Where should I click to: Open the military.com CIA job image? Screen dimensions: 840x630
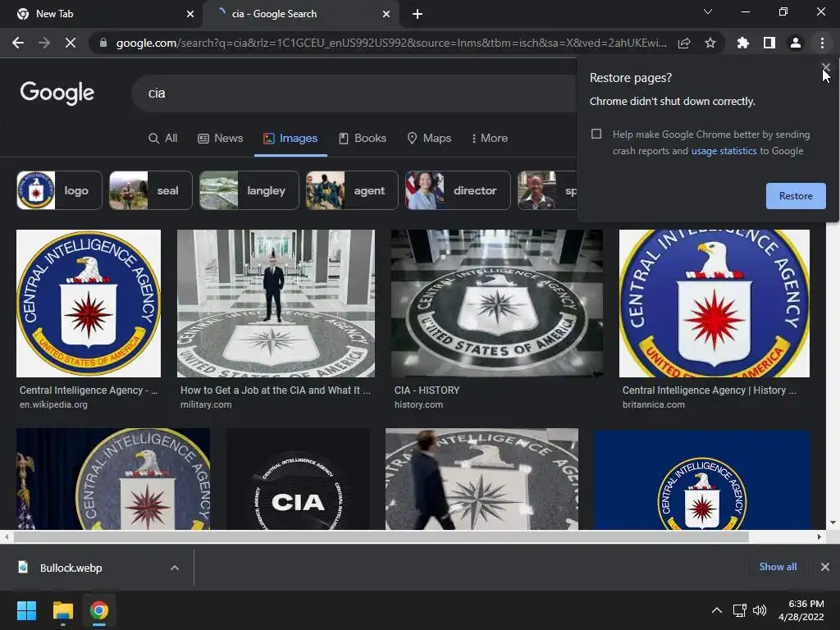coord(276,304)
